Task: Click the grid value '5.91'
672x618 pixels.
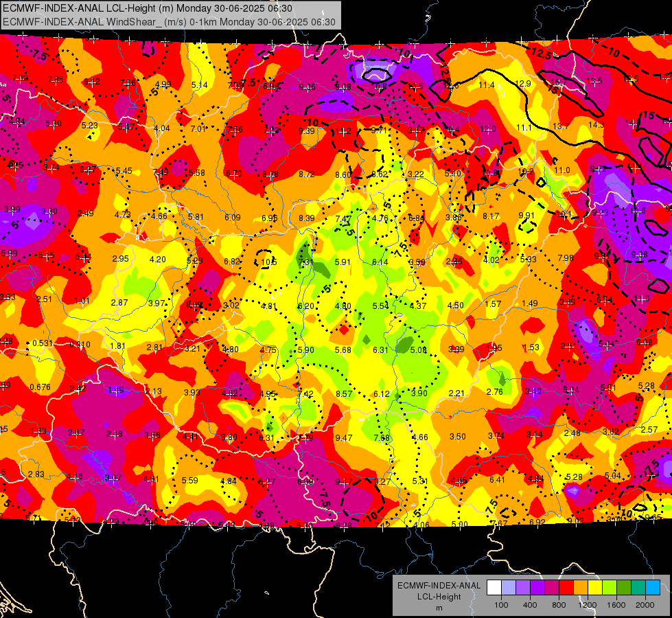Action: [x=343, y=262]
